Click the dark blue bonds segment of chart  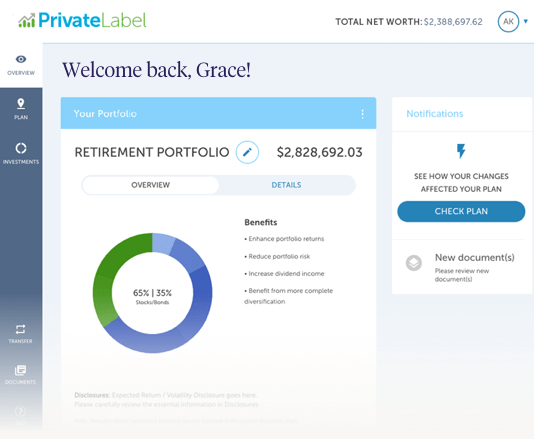coord(201,293)
